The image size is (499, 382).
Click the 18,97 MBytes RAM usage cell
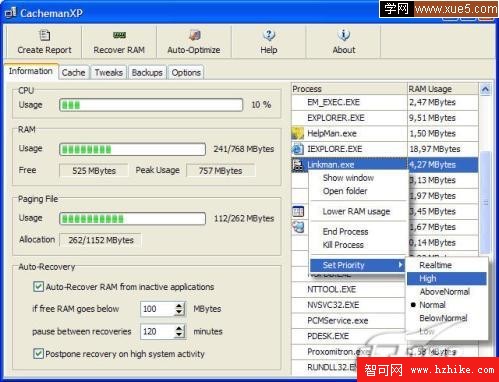[443, 149]
